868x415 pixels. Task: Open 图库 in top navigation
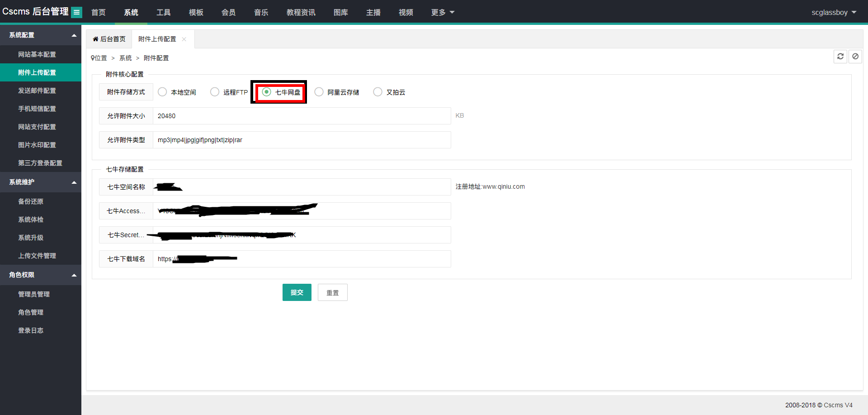click(341, 12)
